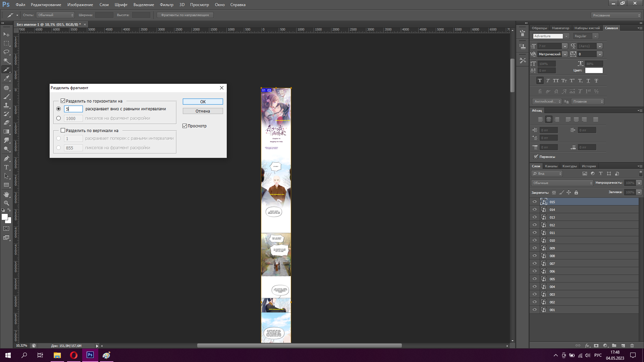Screen dimensions: 644x362
Task: Enable 'Разделить по вертикали на' checkbox
Action: 63,130
